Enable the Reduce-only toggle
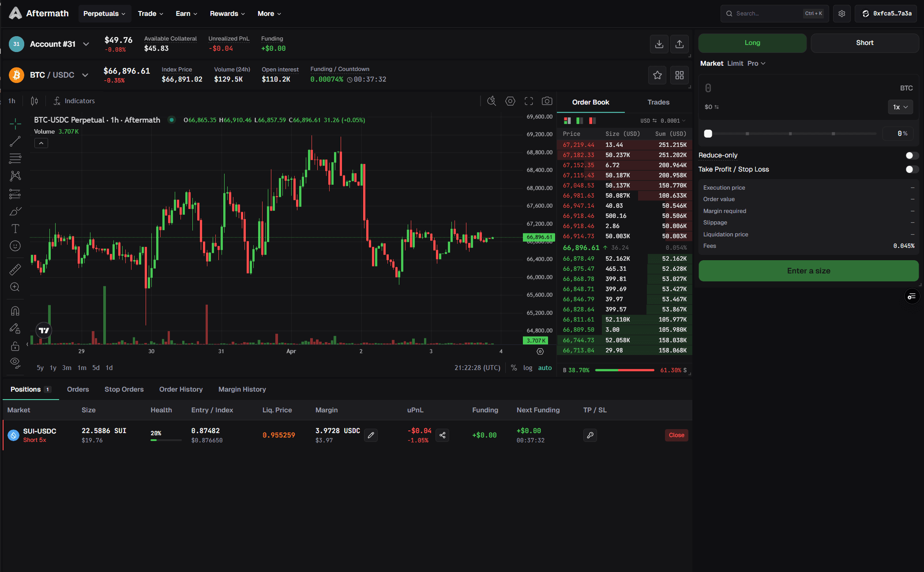 (911, 155)
